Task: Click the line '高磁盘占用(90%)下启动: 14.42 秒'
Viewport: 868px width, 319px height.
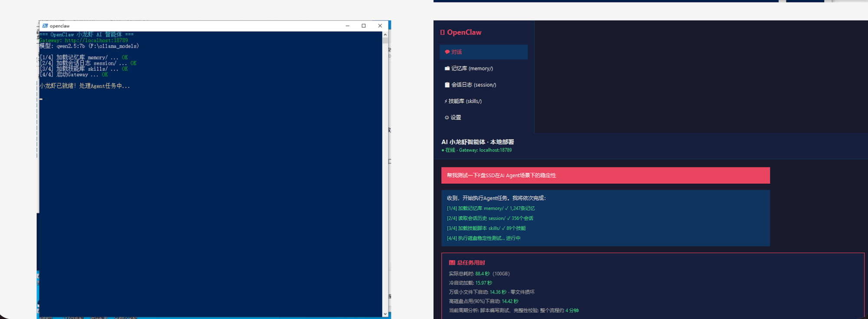Action: (483, 301)
